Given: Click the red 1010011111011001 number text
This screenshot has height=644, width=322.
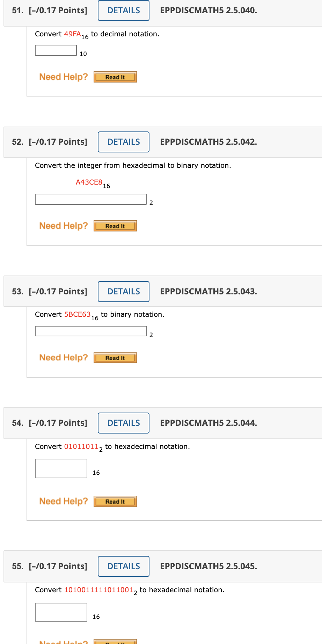Looking at the screenshot, I should [x=98, y=589].
